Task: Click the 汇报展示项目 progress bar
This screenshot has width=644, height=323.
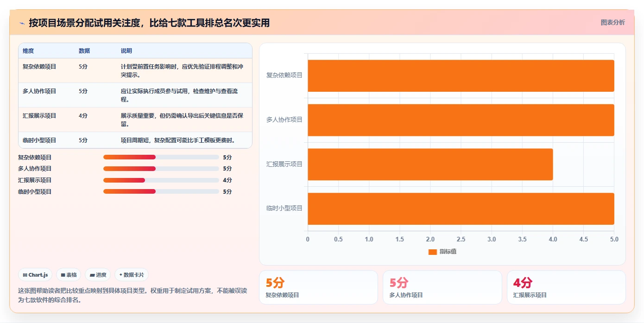Action: (161, 180)
